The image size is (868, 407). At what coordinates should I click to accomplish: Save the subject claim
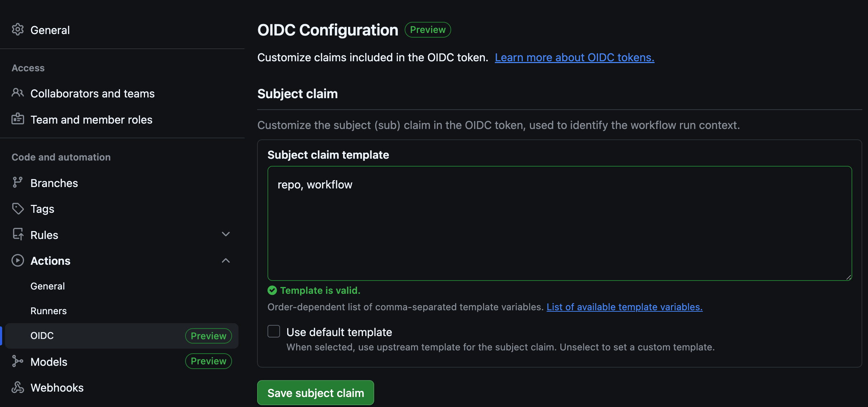pyautogui.click(x=315, y=393)
